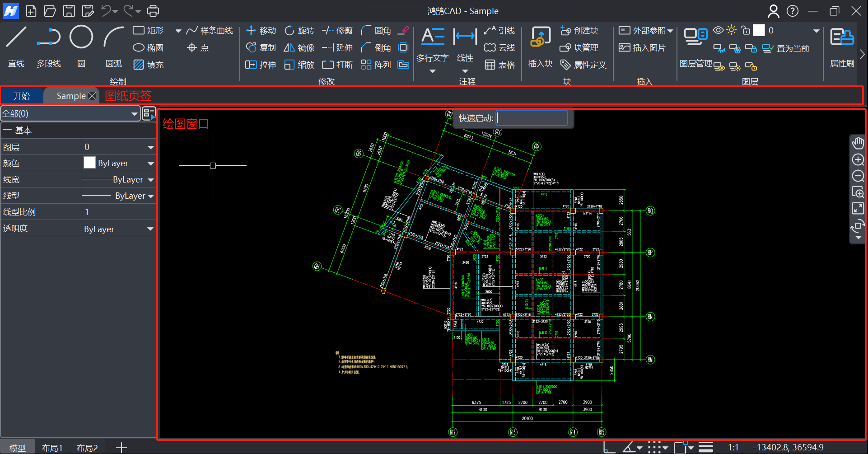The height and width of the screenshot is (454, 868).
Task: Click the zoom in magnifier icon
Action: tap(858, 160)
